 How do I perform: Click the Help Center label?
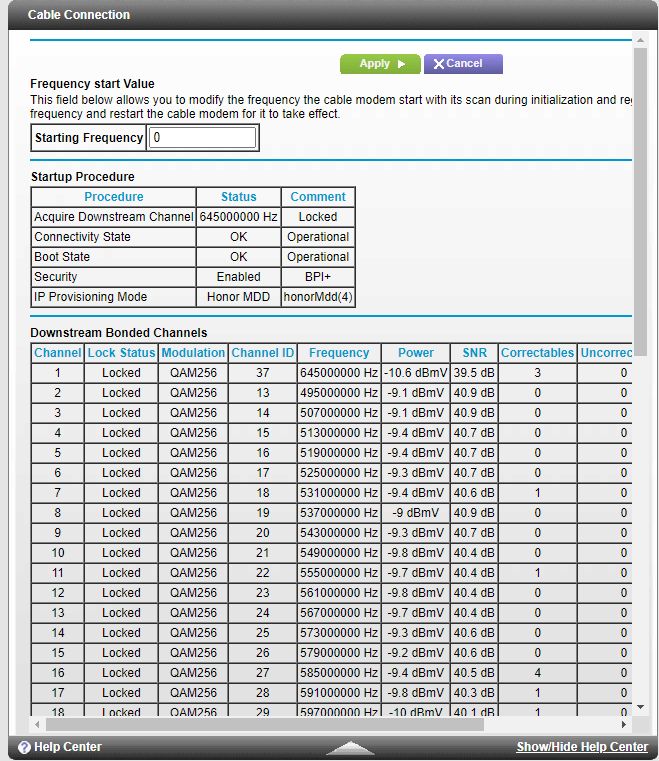pyautogui.click(x=67, y=746)
